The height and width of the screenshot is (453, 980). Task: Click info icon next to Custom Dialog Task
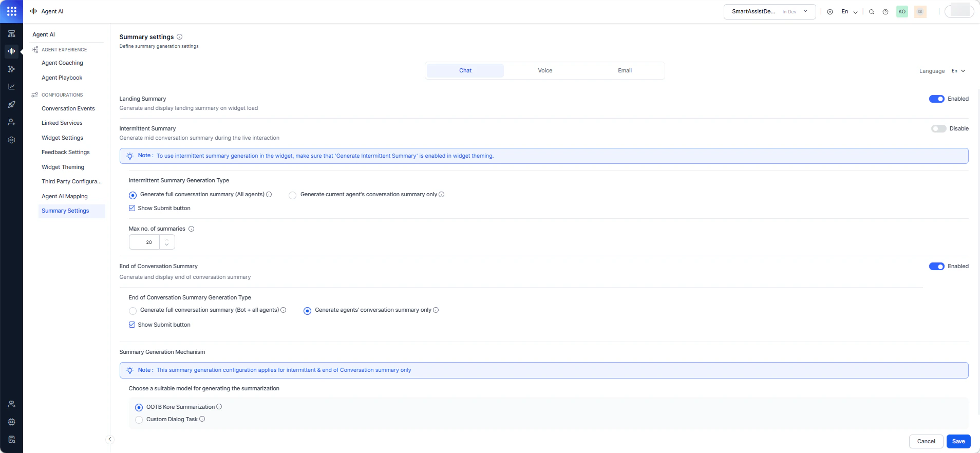tap(202, 419)
